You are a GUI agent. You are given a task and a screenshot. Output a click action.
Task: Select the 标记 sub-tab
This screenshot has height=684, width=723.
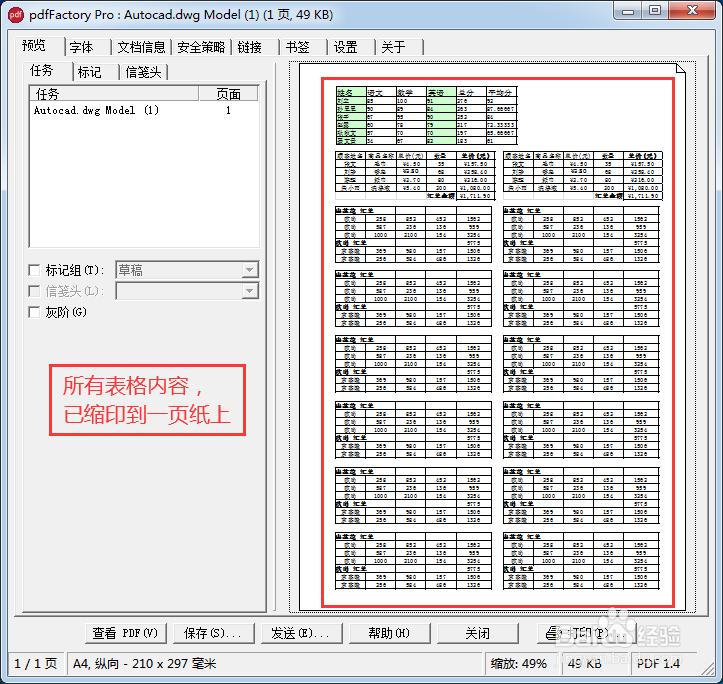pyautogui.click(x=96, y=72)
